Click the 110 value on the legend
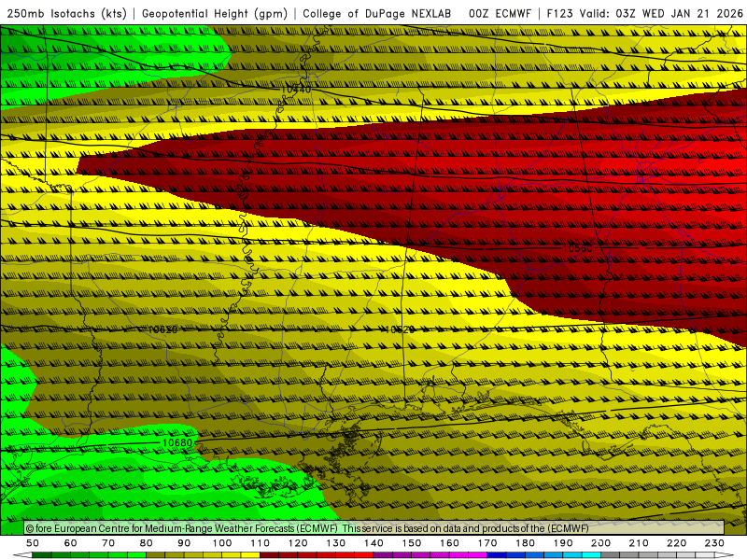This screenshot has width=747, height=560. point(261,543)
